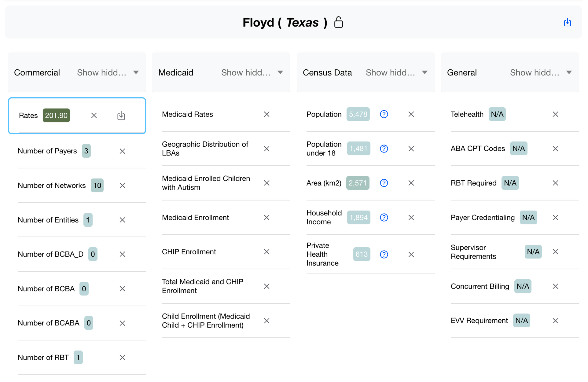This screenshot has width=588, height=382.
Task: Remove the Population row
Action: [411, 114]
